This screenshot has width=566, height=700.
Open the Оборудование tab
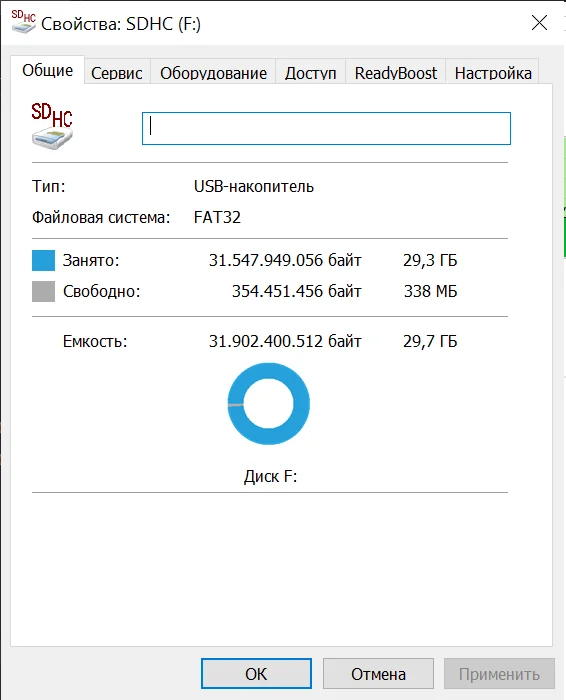(213, 73)
